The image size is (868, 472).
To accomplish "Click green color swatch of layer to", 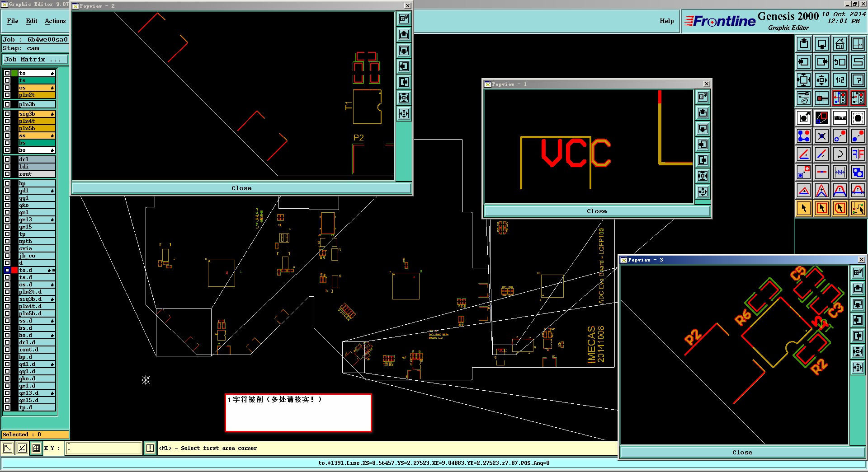I will [x=14, y=73].
